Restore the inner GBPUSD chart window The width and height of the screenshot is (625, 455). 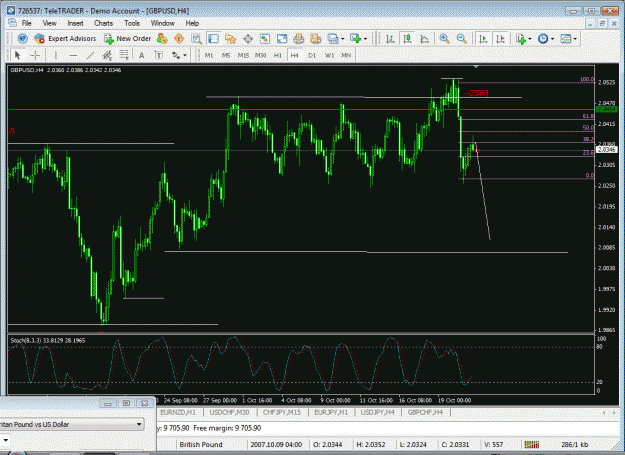602,24
